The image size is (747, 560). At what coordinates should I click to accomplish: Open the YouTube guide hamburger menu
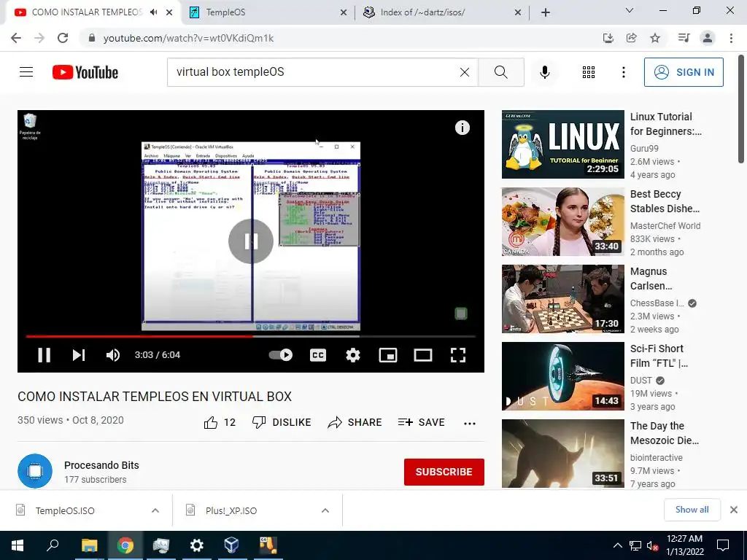[x=26, y=72]
